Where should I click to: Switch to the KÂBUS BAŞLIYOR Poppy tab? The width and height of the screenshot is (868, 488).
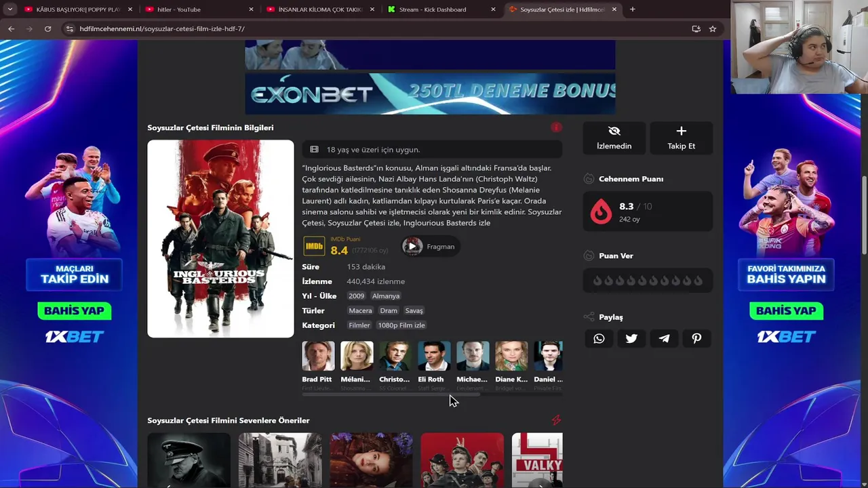click(x=79, y=9)
